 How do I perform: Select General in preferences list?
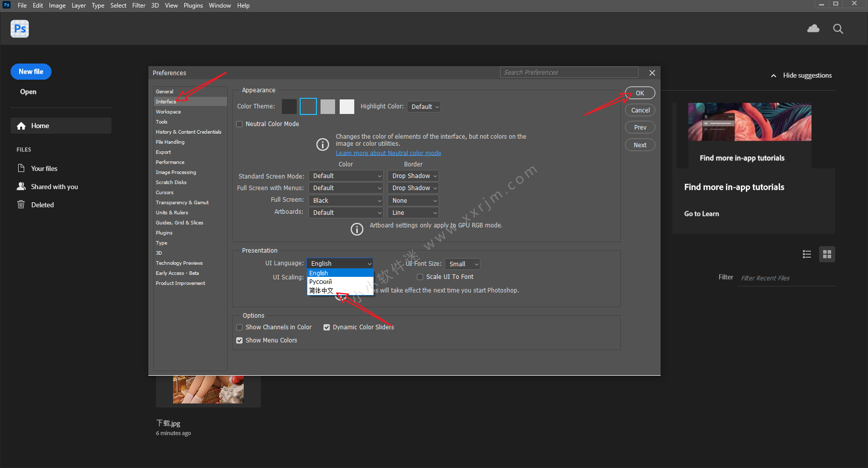pyautogui.click(x=190, y=92)
